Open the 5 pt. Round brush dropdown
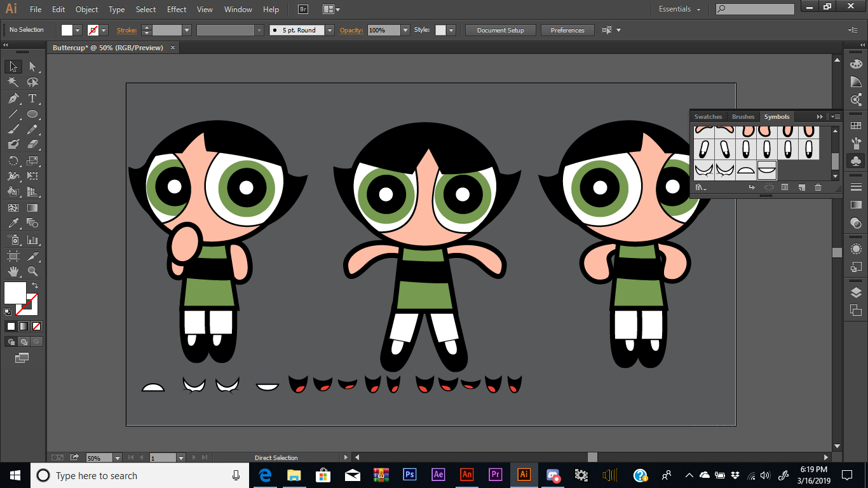Screen dimensions: 868x488 [x=330, y=30]
